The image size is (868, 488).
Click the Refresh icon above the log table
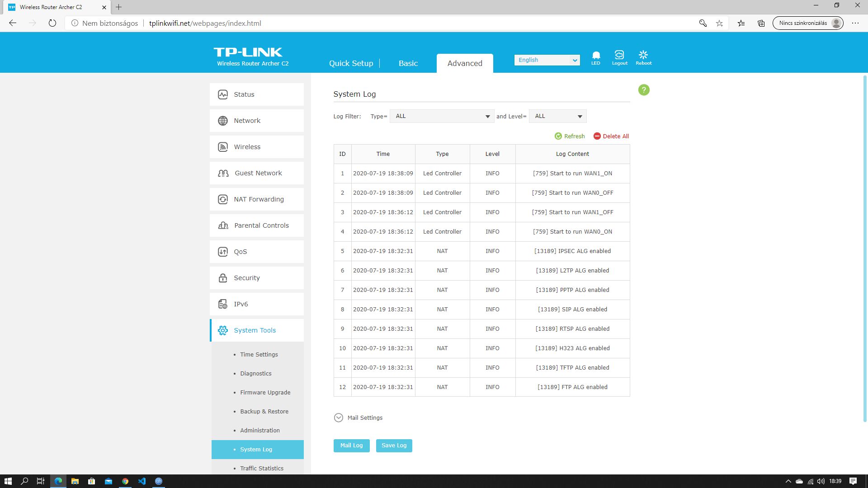point(558,136)
